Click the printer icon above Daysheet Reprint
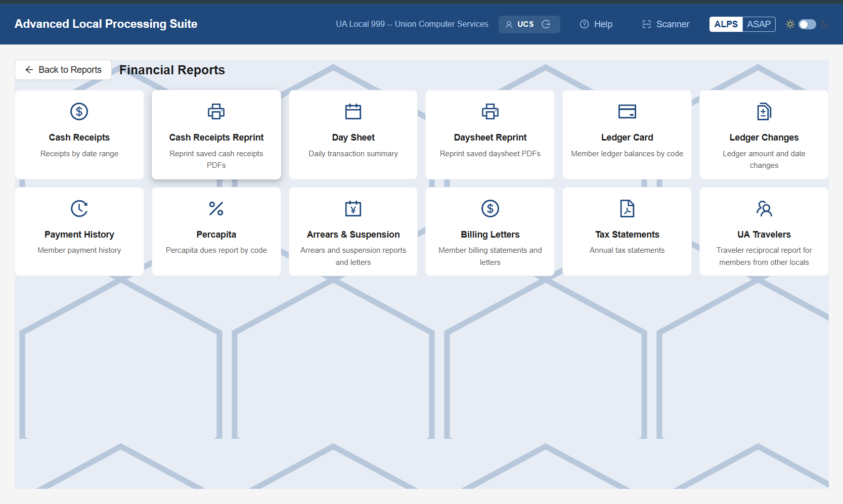 (x=490, y=111)
